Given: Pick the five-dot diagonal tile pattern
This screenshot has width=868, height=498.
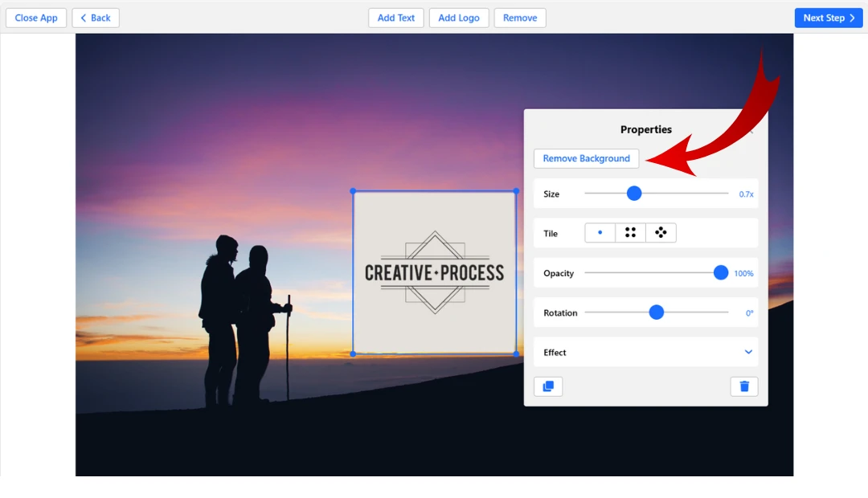Looking at the screenshot, I should click(661, 233).
